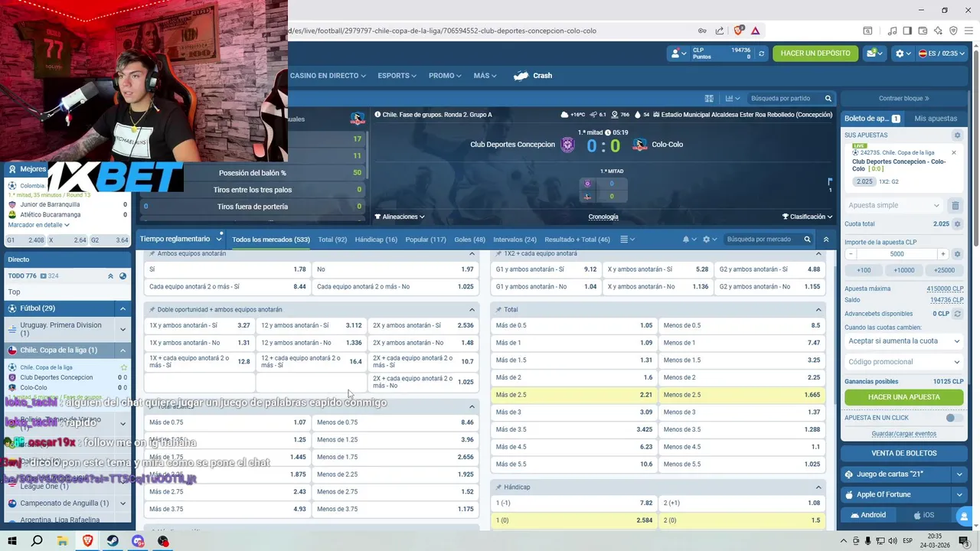Select the Menos de 2.5 odds 1.665

click(x=741, y=395)
